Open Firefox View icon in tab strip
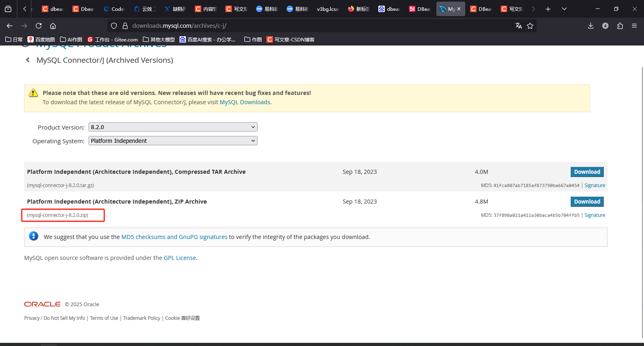This screenshot has height=346, width=644. pos(8,9)
